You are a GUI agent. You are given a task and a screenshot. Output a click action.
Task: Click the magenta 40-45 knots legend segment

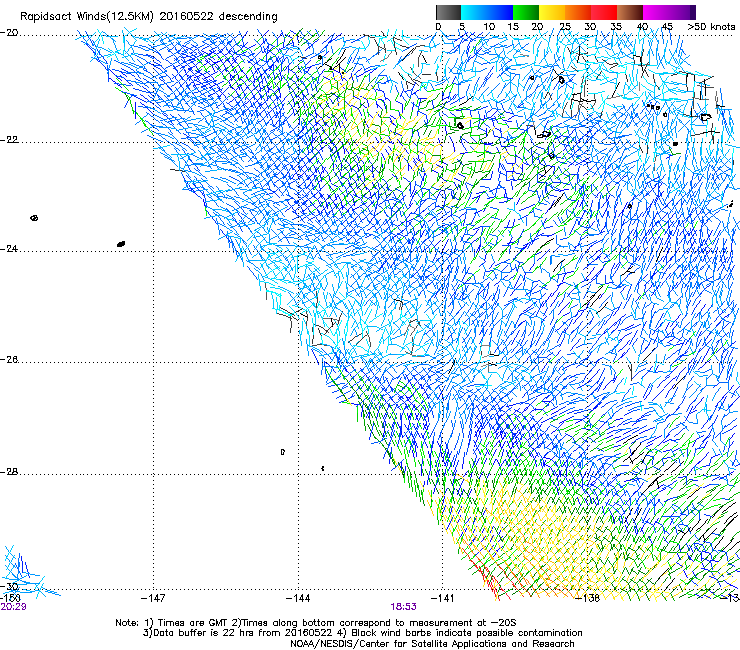(x=656, y=12)
